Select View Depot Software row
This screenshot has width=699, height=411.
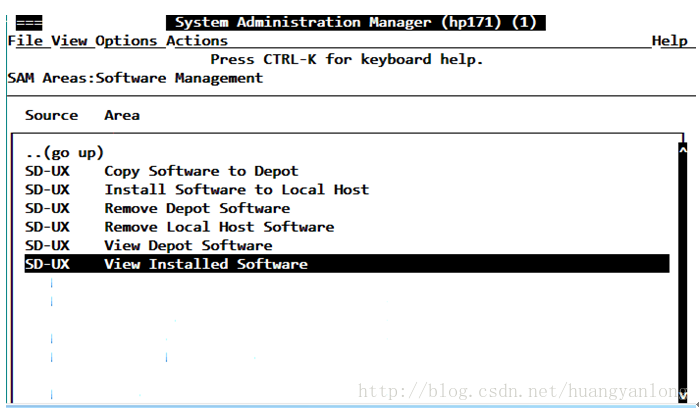(347, 246)
